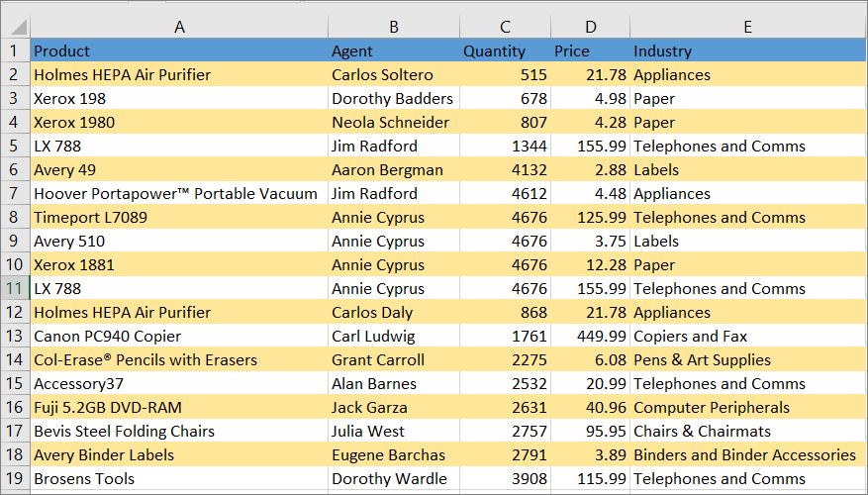Image resolution: width=868 pixels, height=495 pixels.
Task: Select agent Carlos Soltero cell
Action: (394, 74)
